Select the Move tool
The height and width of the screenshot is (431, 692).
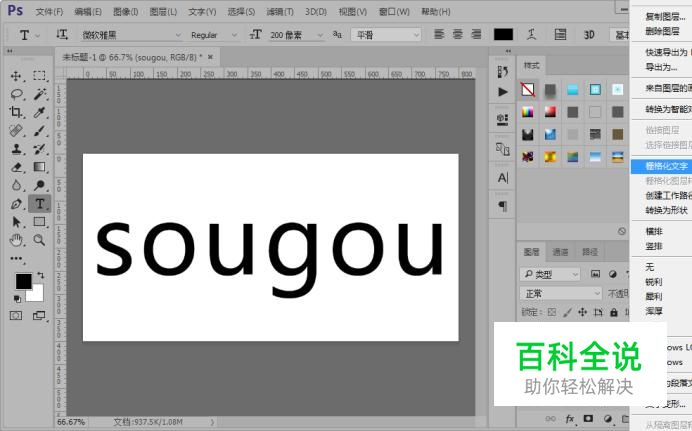(x=16, y=76)
